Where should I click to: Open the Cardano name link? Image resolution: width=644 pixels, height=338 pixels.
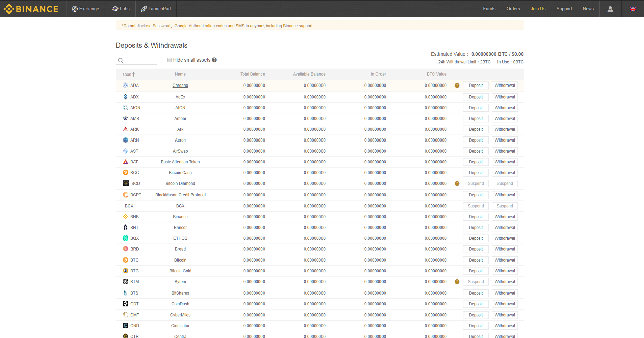(x=180, y=86)
